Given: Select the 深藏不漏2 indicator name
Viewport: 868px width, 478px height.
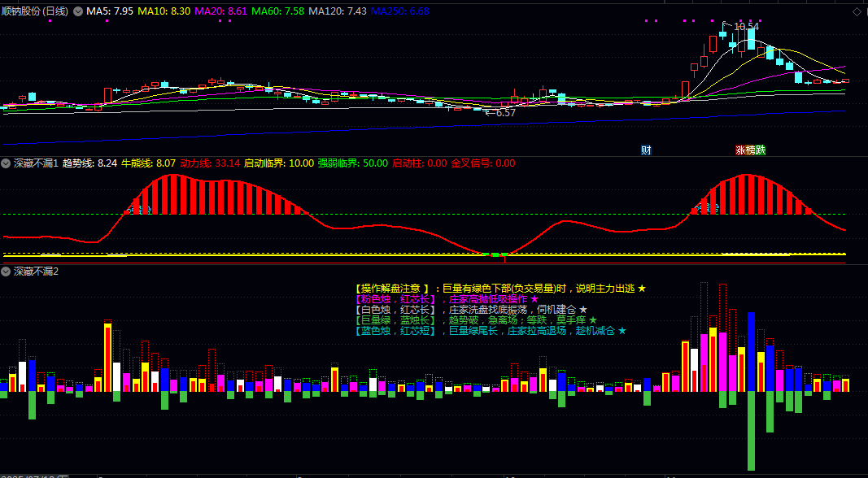Looking at the screenshot, I should pos(36,271).
